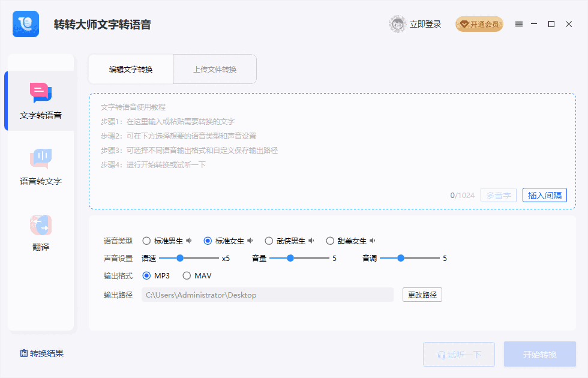Click the 插入间隔 button
Viewport: 588px width, 378px height.
coord(544,195)
